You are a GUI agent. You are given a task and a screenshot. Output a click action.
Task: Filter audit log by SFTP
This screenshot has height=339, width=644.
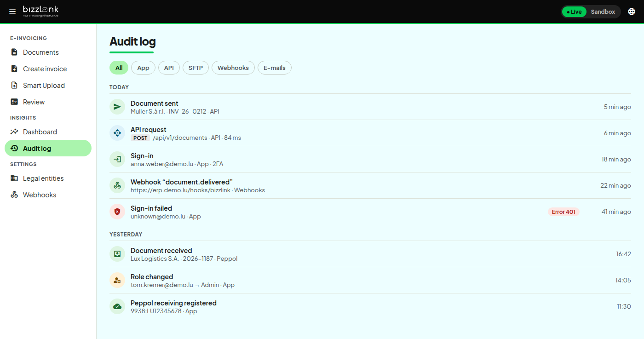coord(195,68)
